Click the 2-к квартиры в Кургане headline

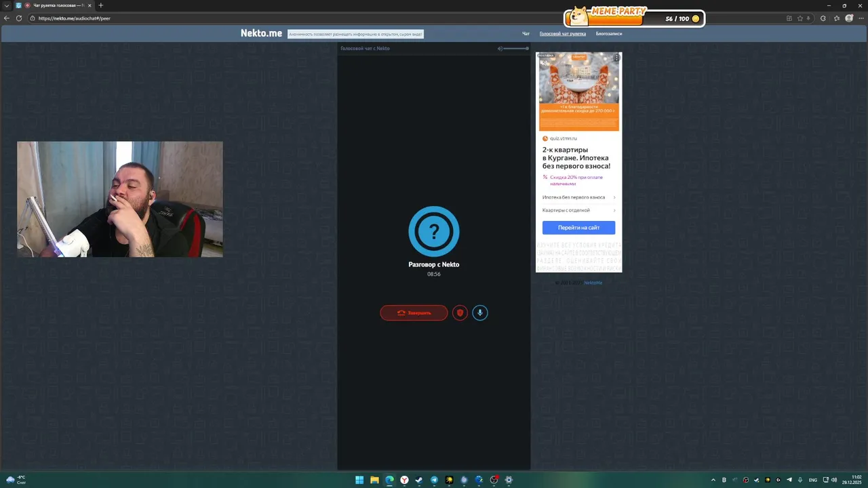(x=576, y=158)
